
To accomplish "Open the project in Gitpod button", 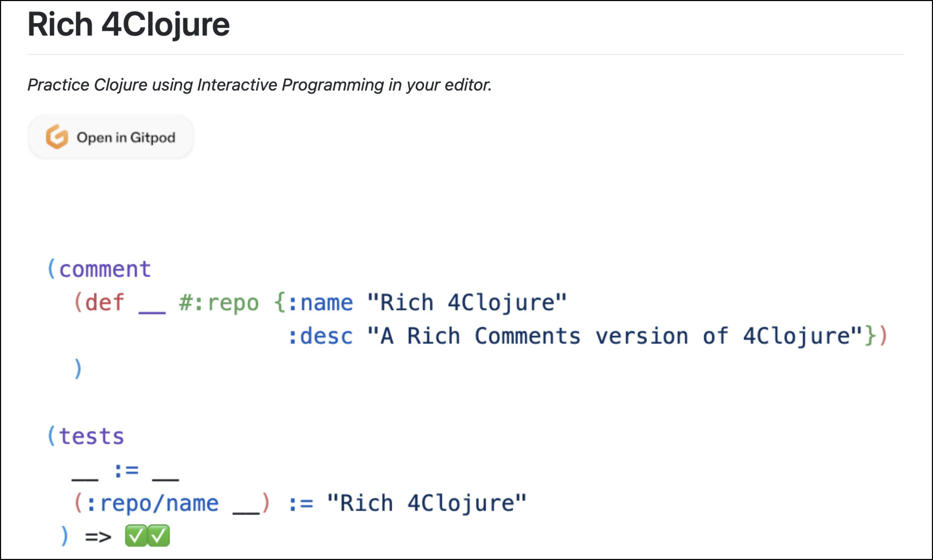I will click(111, 137).
